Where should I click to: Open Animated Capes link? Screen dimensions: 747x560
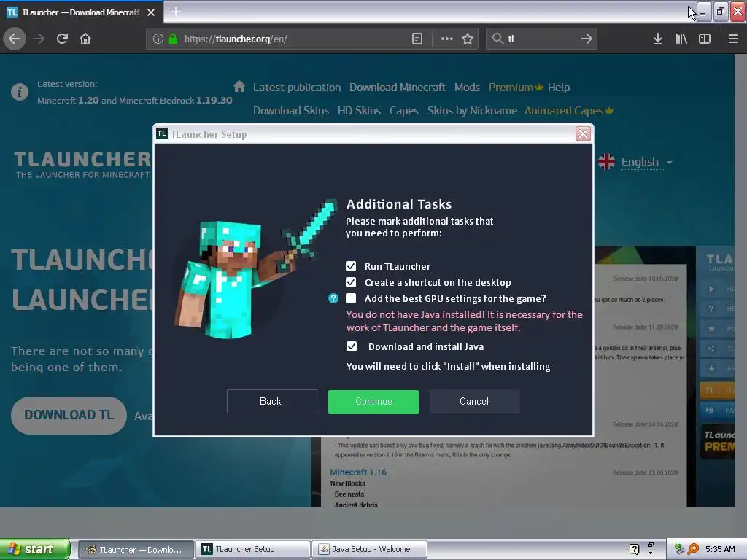[x=569, y=111]
